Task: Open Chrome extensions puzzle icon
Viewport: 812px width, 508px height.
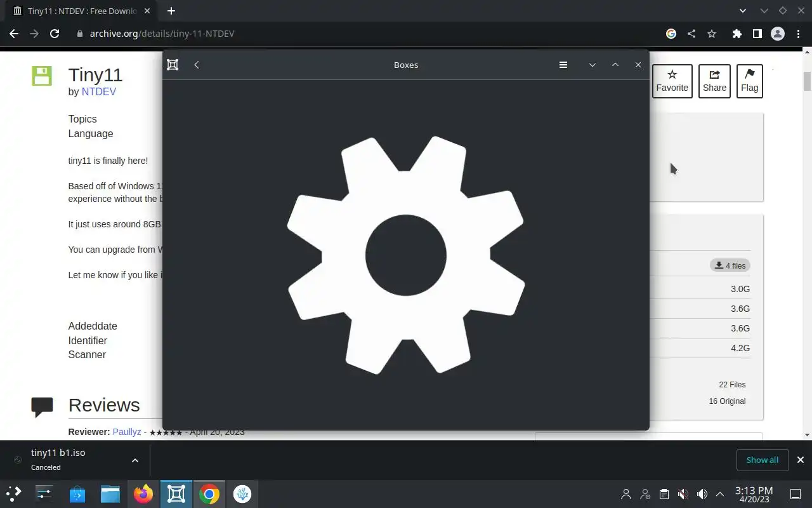Action: 737,34
